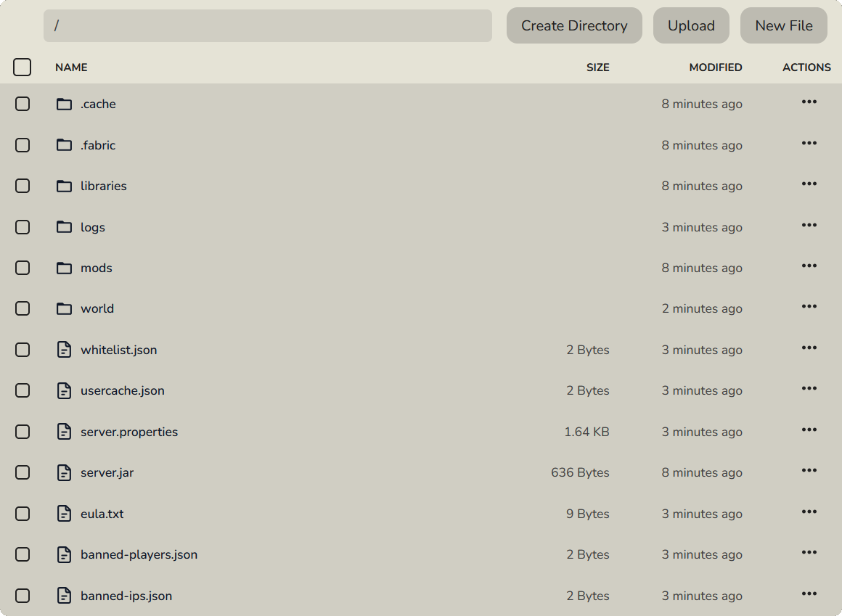Click the file icon beside server.properties

[x=65, y=432]
